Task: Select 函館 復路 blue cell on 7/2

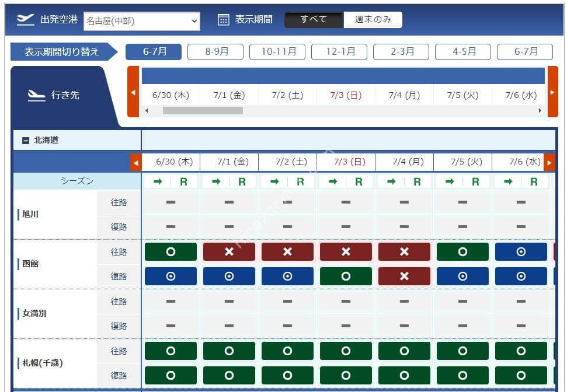Action: click(x=287, y=276)
